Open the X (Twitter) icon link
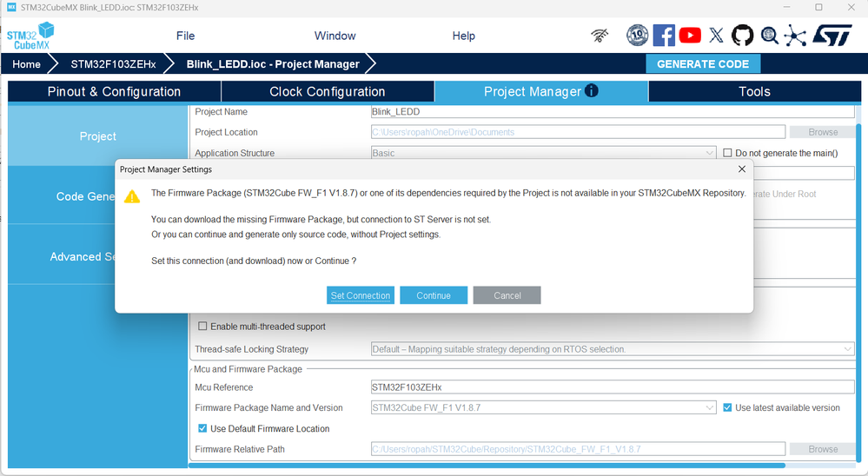The height and width of the screenshot is (476, 868). tap(716, 36)
